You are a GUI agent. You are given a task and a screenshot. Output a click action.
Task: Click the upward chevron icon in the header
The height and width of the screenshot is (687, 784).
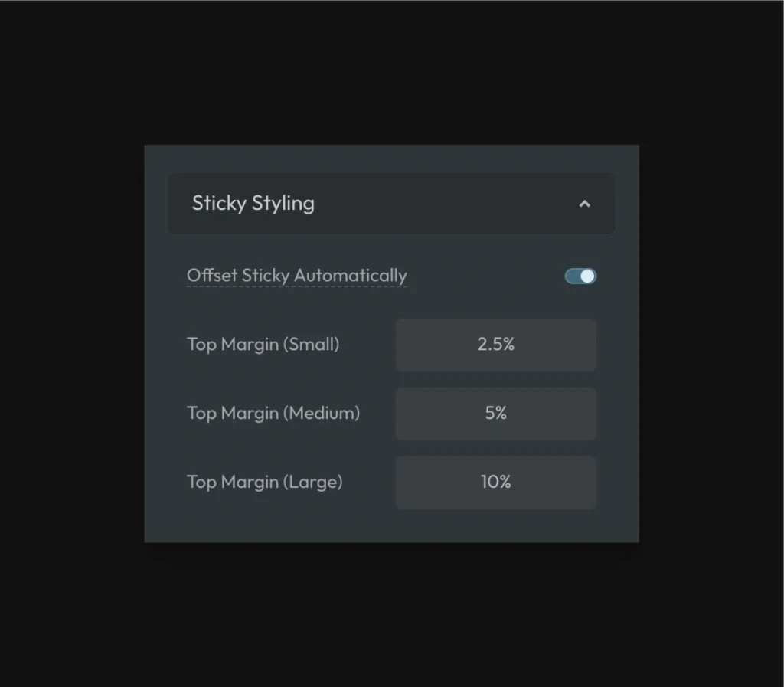click(x=585, y=204)
